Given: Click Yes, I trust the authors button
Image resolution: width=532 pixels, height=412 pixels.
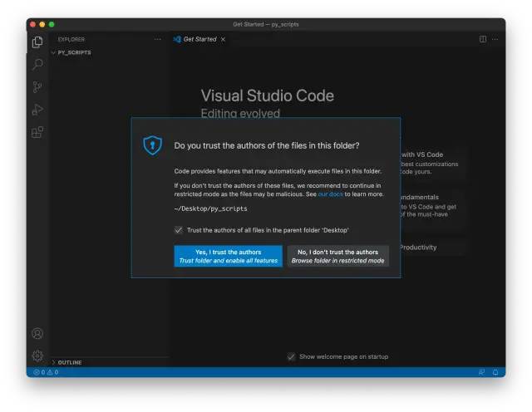Looking at the screenshot, I should [x=229, y=256].
